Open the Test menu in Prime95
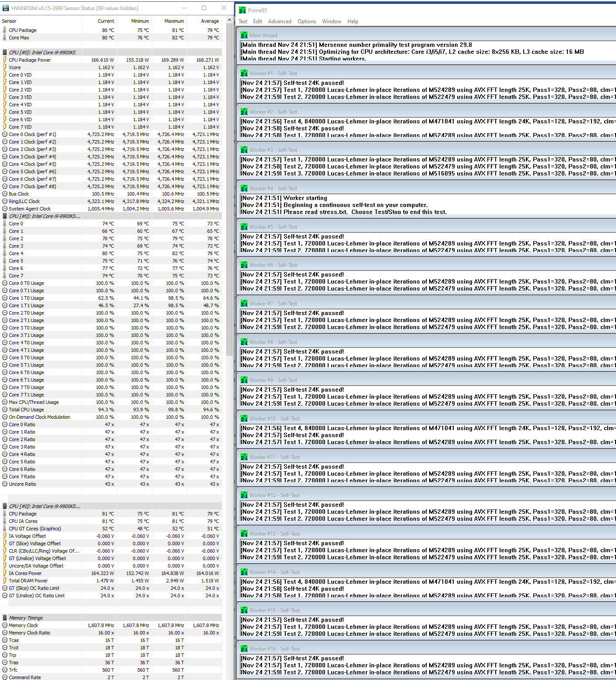 pyautogui.click(x=243, y=21)
